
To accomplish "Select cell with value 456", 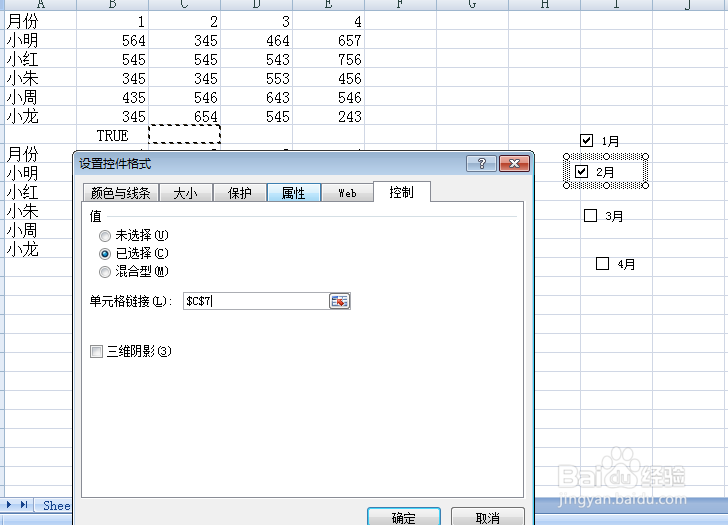I will click(328, 78).
